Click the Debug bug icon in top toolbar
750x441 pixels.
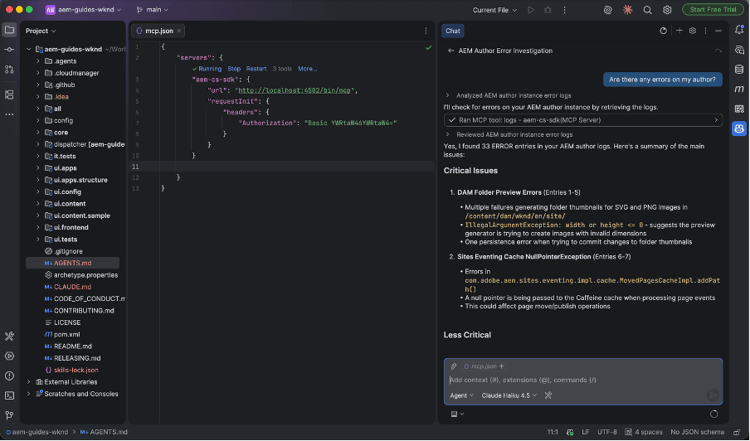point(548,10)
